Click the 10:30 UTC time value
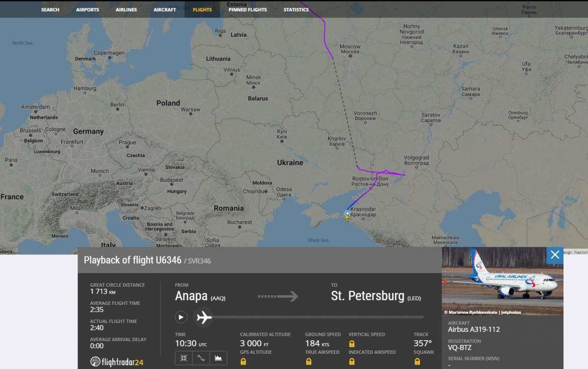Image resolution: width=588 pixels, height=369 pixels. pyautogui.click(x=191, y=344)
